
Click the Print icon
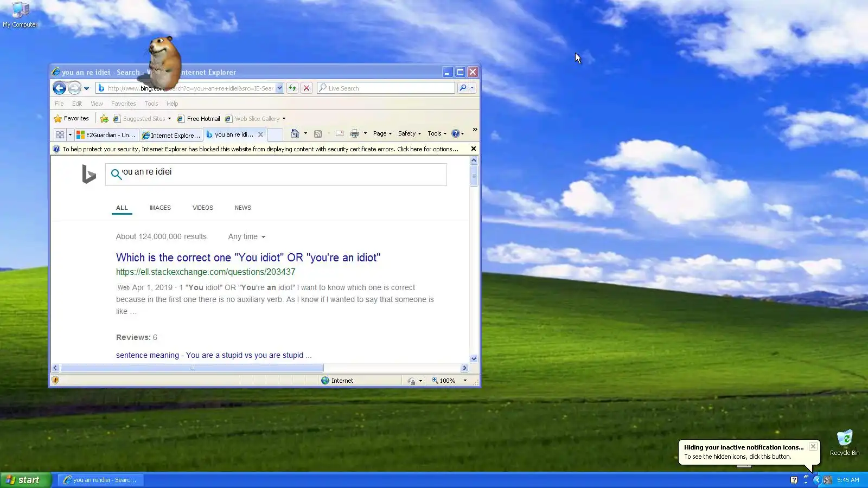coord(355,133)
